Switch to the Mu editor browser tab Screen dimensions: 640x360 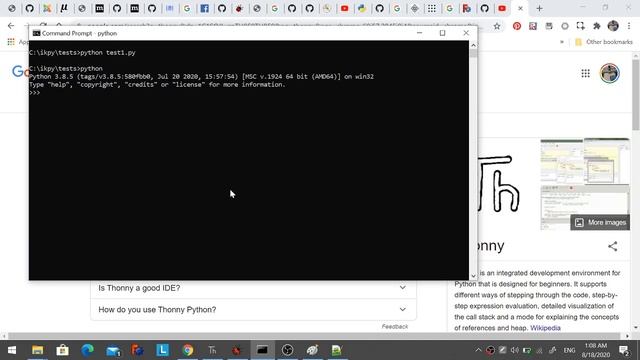pos(64,8)
